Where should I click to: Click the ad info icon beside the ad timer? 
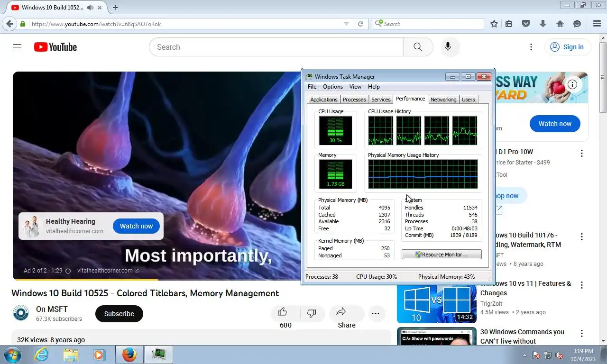[68, 271]
